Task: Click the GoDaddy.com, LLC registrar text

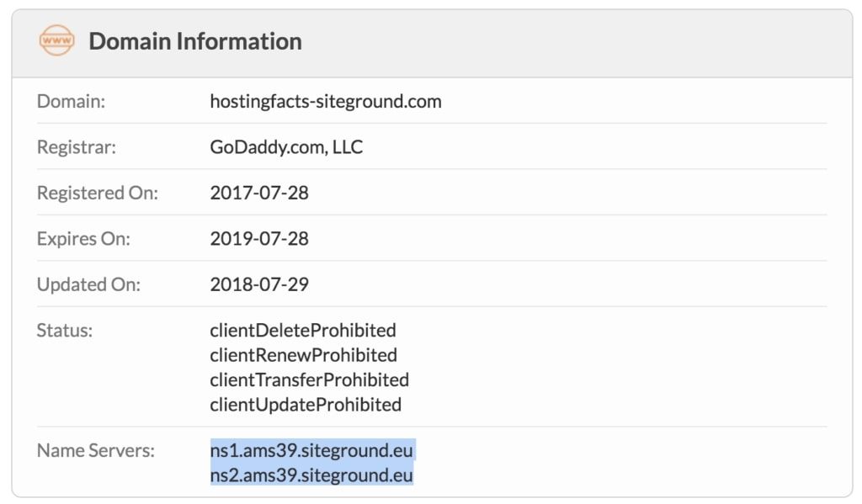Action: point(286,146)
